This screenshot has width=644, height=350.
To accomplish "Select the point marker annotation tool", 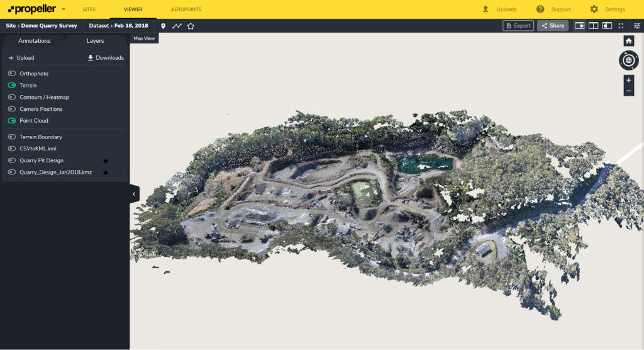I will pos(164,26).
